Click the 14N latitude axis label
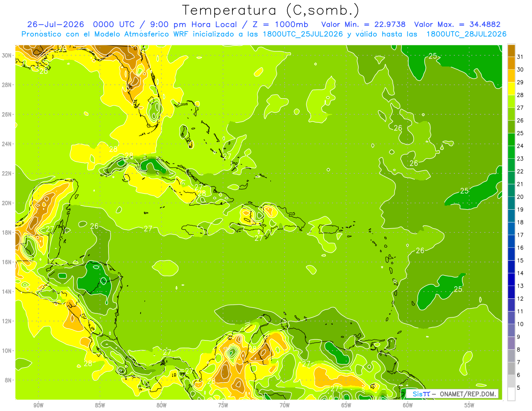 click(x=7, y=291)
